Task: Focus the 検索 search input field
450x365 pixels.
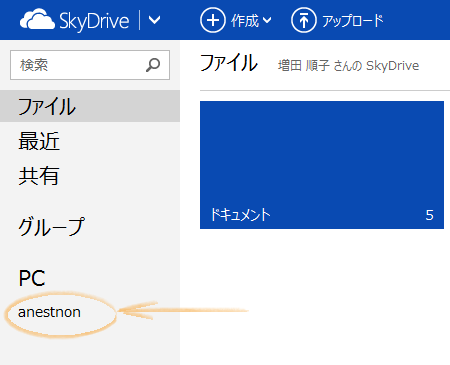Action: pyautogui.click(x=90, y=65)
